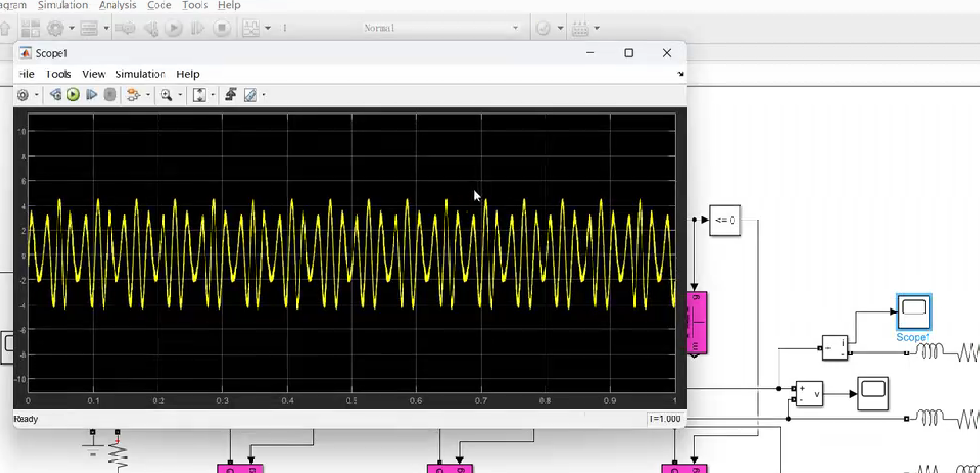Click the step back button in Scope1
980x473 pixels.
tap(55, 95)
